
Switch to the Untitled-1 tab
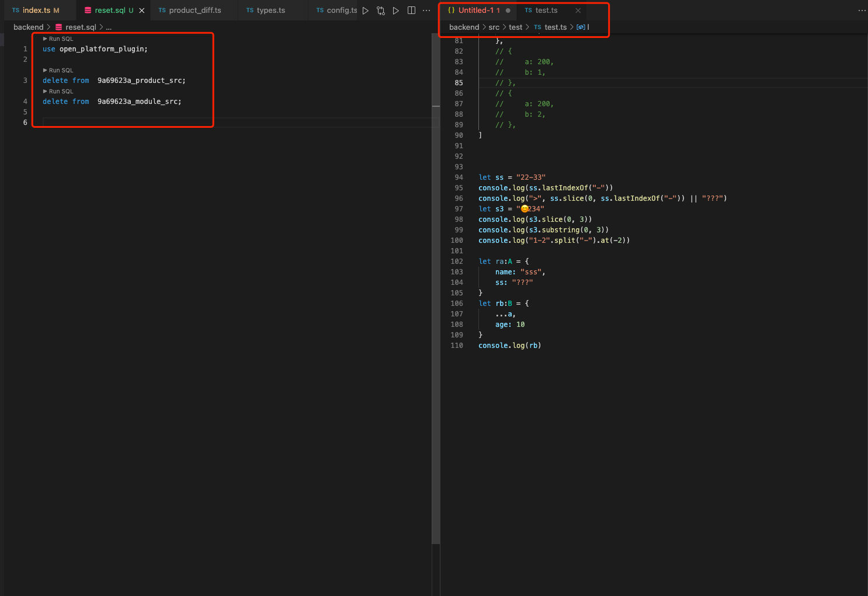[476, 10]
